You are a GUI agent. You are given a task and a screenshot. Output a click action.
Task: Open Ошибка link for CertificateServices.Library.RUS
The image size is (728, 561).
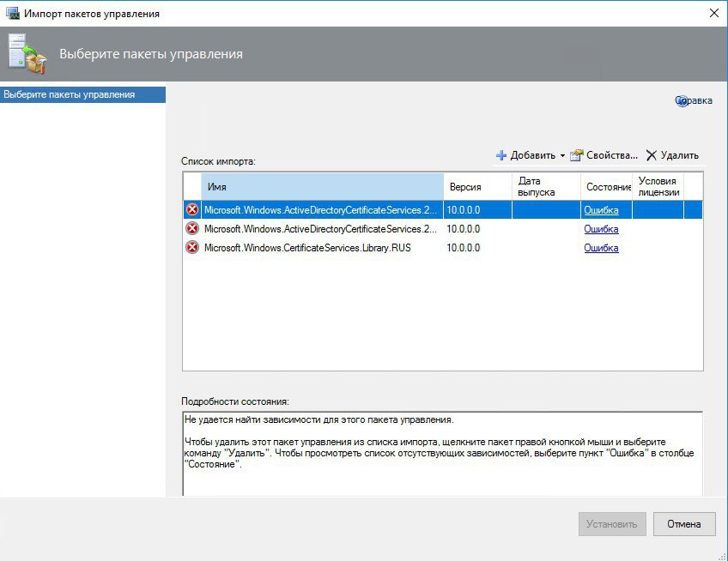601,248
